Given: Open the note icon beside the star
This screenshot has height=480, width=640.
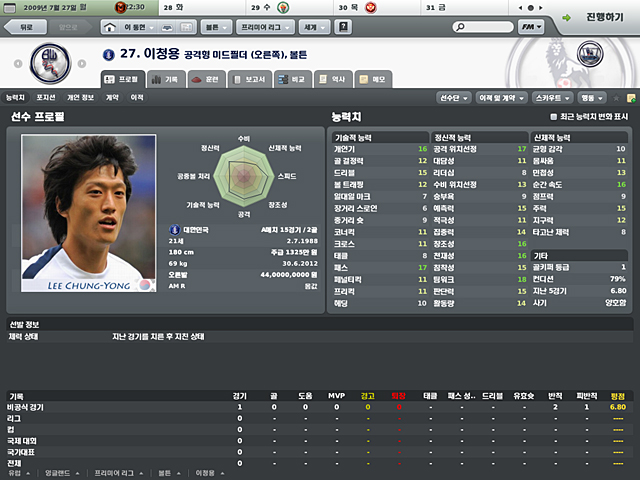Looking at the screenshot, I should pos(631,98).
